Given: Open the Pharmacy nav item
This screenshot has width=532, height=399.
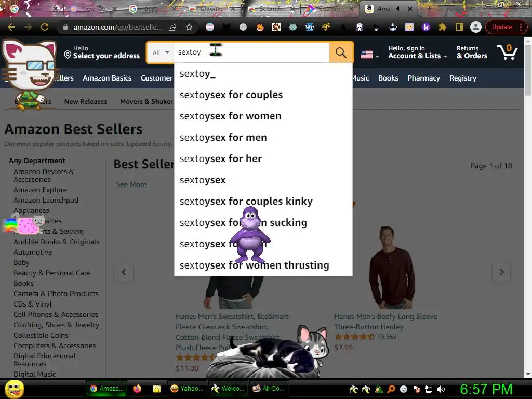Looking at the screenshot, I should [423, 78].
